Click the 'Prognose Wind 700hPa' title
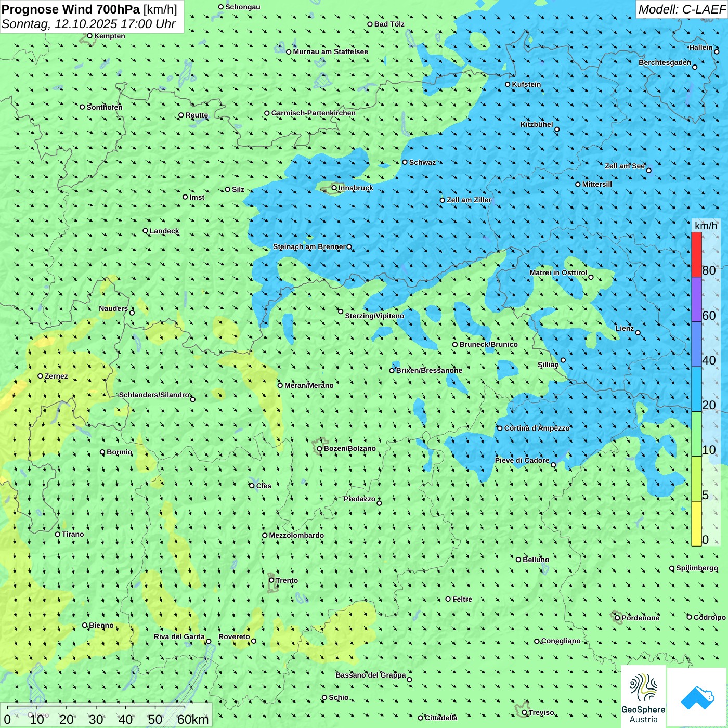This screenshot has height=728, width=728. 71,9
